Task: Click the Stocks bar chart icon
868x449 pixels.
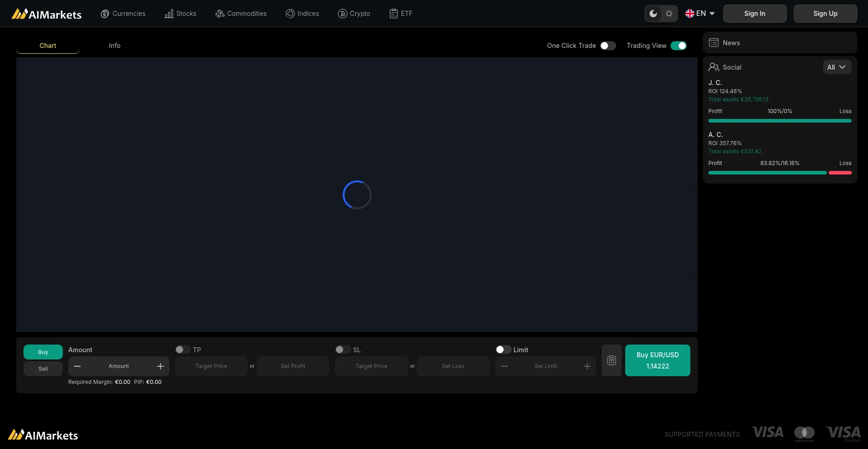Action: click(x=169, y=14)
